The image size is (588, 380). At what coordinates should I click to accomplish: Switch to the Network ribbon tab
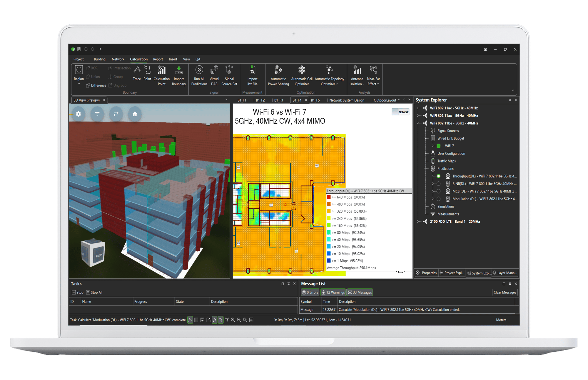tap(118, 59)
